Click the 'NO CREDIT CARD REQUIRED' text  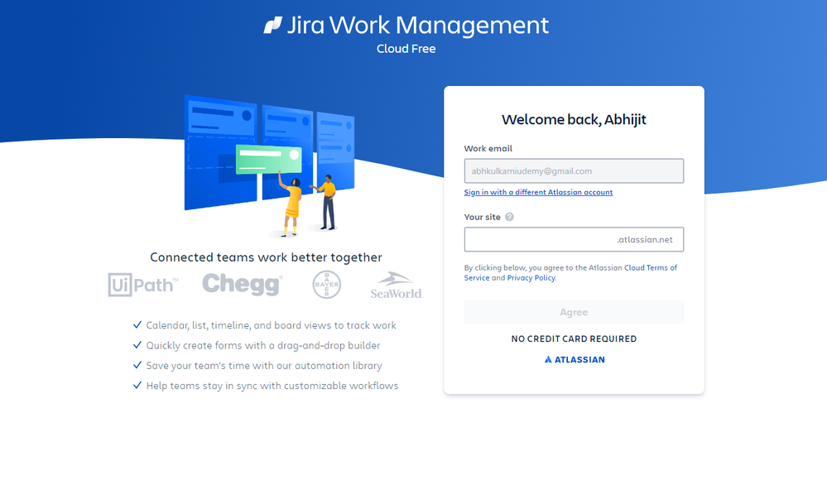click(x=574, y=339)
